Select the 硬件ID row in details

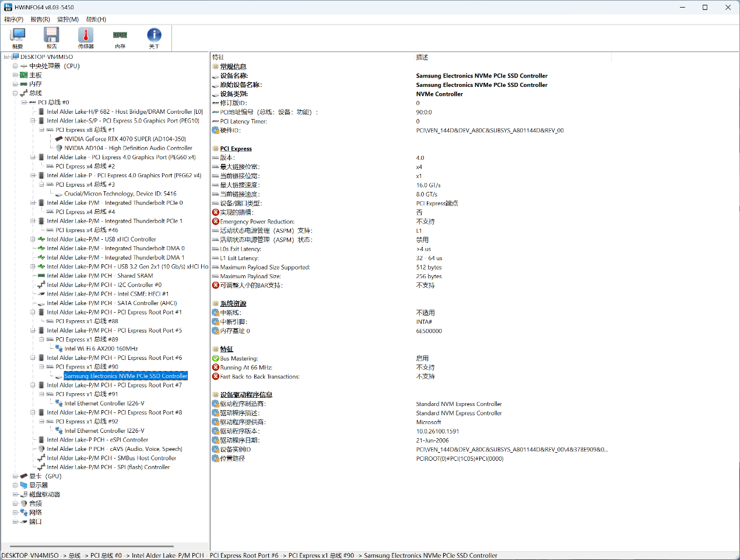tap(230, 131)
